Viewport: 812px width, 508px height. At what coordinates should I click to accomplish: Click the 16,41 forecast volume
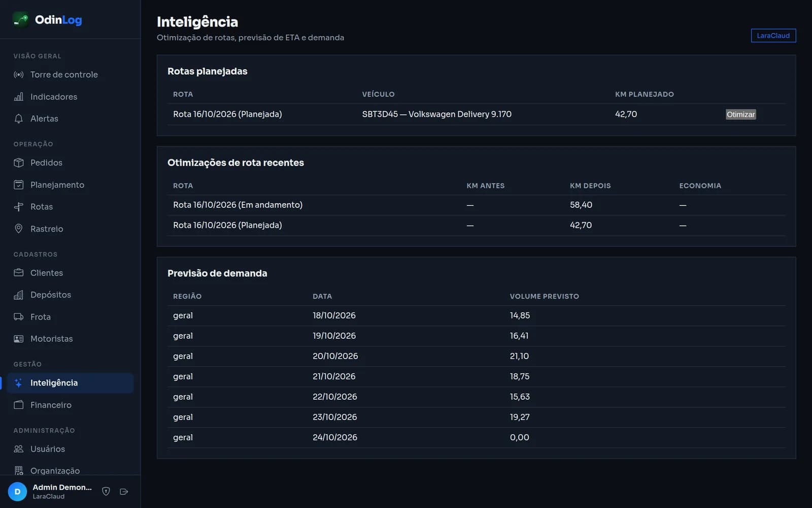pyautogui.click(x=519, y=336)
